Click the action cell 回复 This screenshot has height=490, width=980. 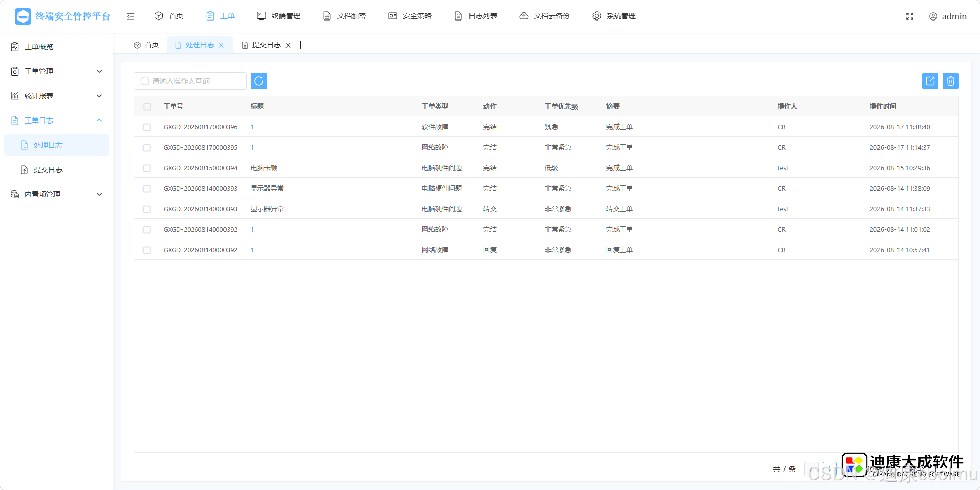click(490, 250)
